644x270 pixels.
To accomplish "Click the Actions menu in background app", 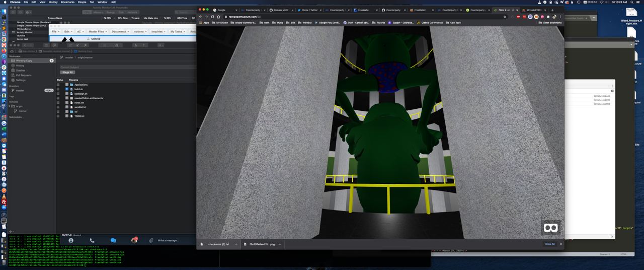I will [x=140, y=32].
